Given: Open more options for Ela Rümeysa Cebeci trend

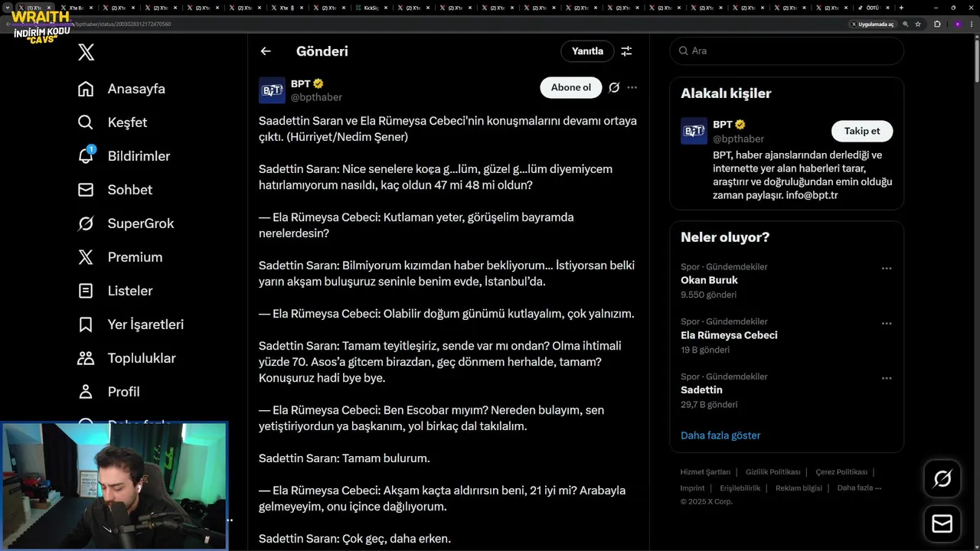Looking at the screenshot, I should (887, 324).
